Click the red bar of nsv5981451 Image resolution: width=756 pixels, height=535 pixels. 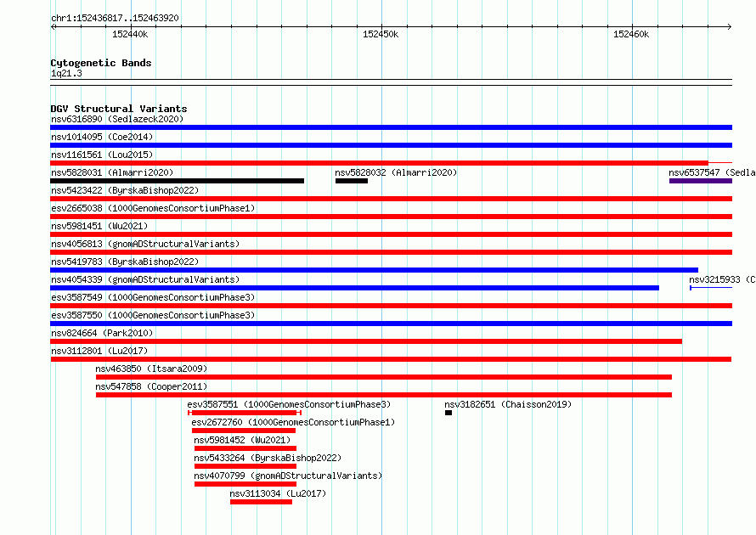point(391,234)
